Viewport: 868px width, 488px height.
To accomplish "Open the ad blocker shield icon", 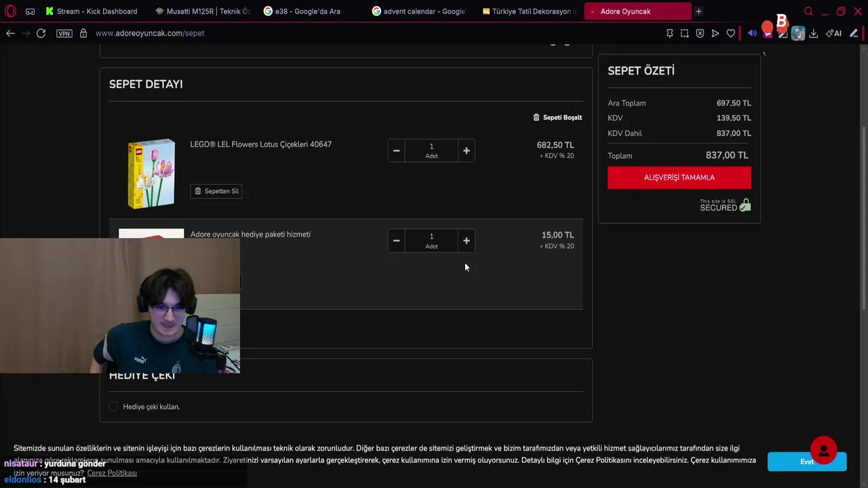I will (x=700, y=33).
